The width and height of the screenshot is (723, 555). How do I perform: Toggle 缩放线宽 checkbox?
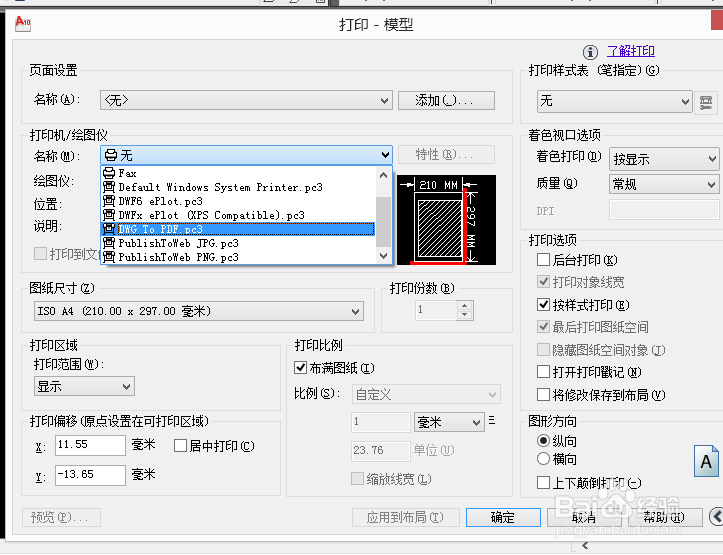357,478
